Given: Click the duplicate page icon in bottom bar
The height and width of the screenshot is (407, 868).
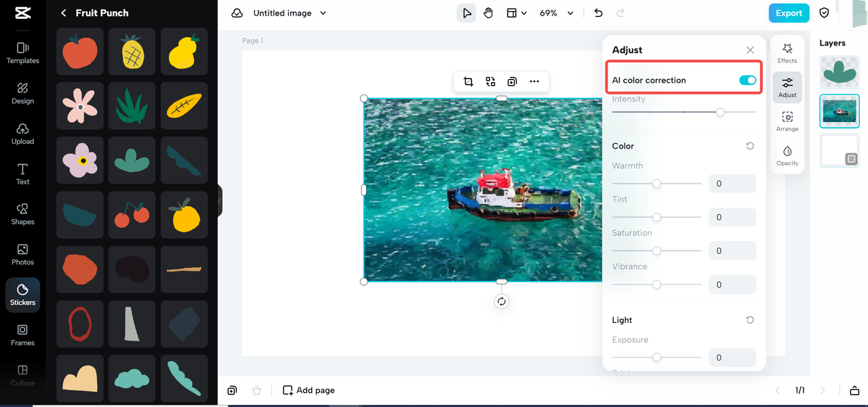Looking at the screenshot, I should [x=233, y=390].
